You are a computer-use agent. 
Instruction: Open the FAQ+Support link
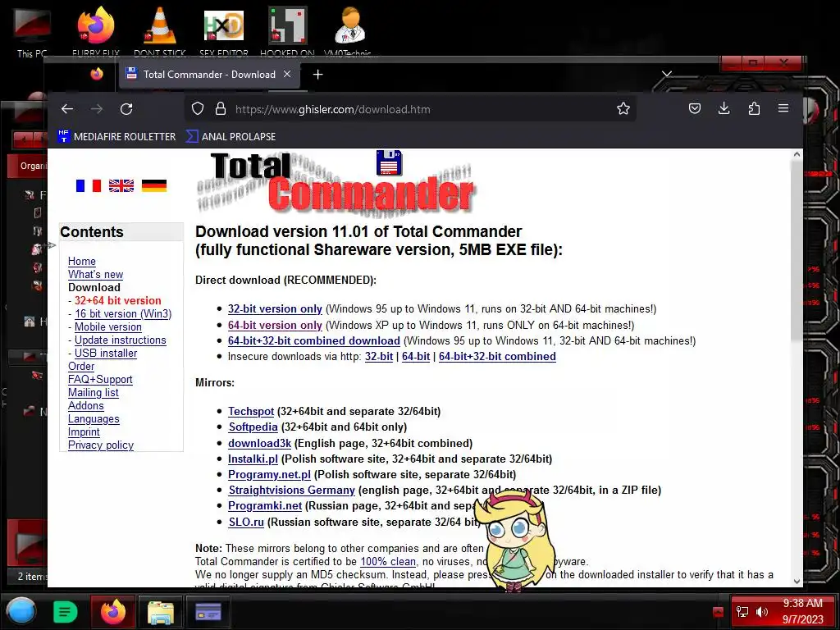(100, 379)
